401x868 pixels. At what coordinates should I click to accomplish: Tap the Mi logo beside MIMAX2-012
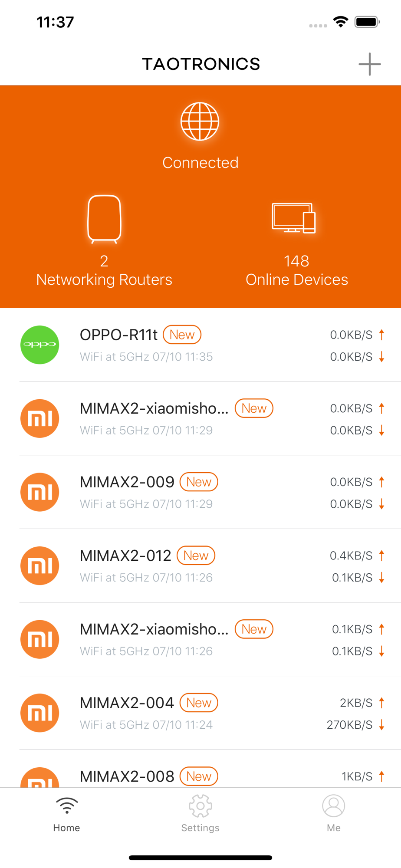[x=40, y=566]
